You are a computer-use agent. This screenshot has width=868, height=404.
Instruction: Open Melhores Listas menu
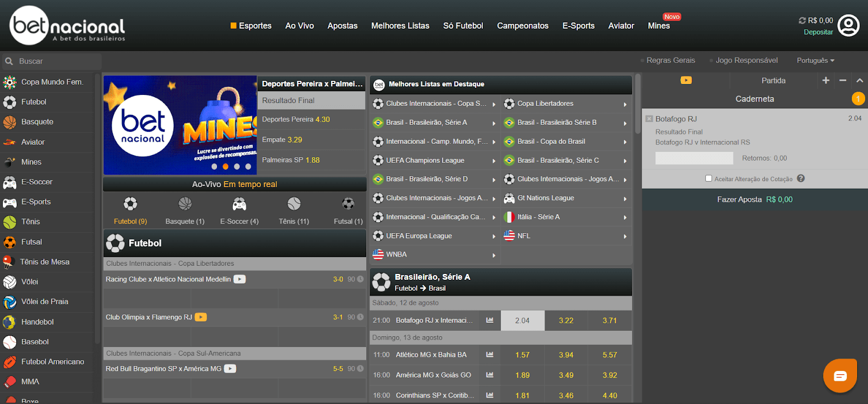(400, 25)
